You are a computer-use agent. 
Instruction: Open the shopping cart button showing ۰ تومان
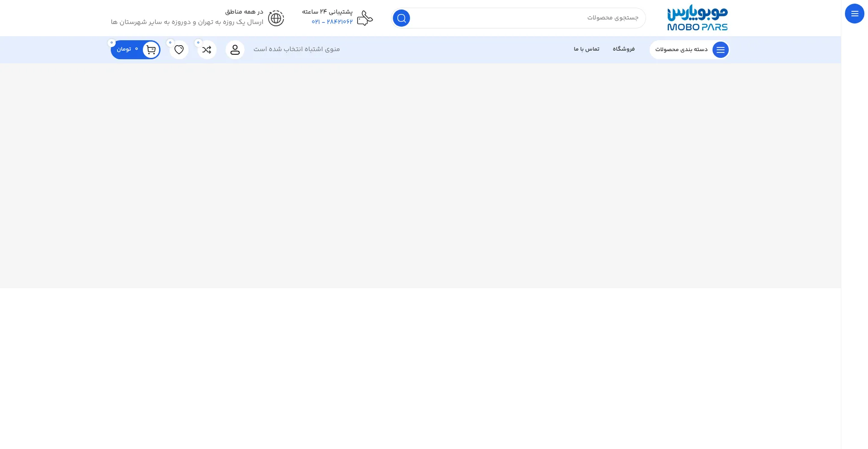tap(136, 50)
